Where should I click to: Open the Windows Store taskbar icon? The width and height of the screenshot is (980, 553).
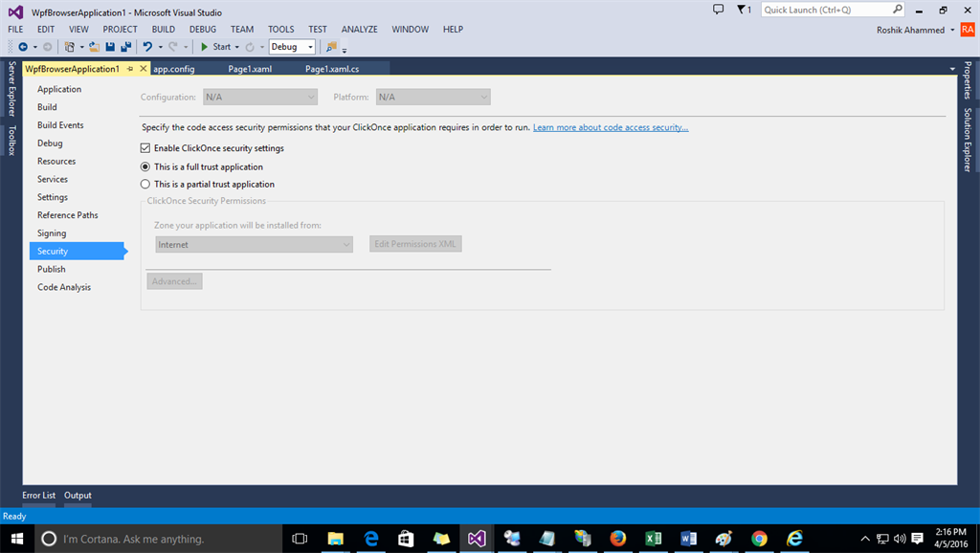coord(406,539)
